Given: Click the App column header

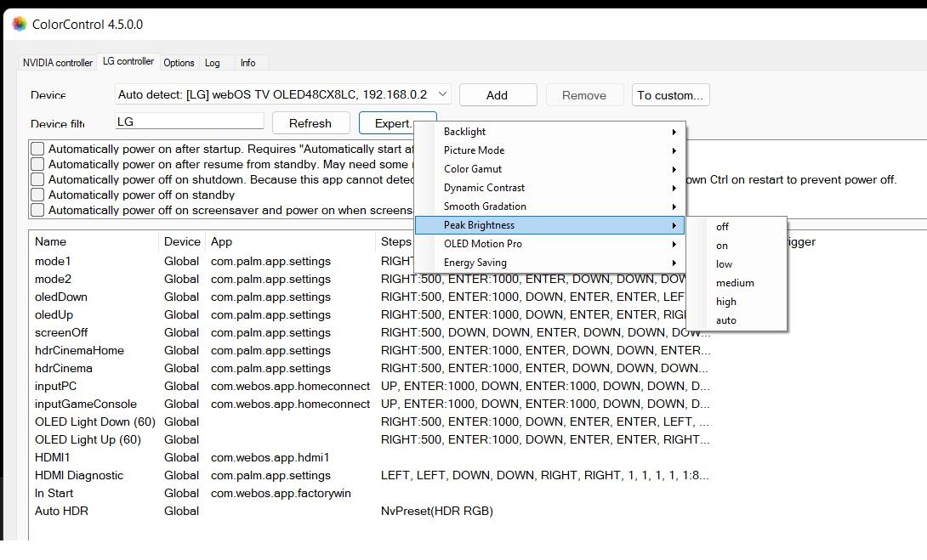Looking at the screenshot, I should (290, 241).
